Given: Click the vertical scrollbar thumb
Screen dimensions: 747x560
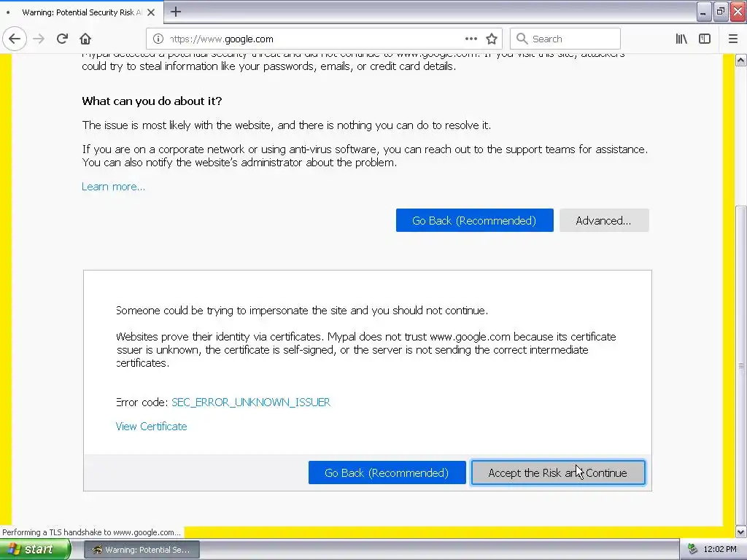Looking at the screenshot, I should (x=740, y=365).
